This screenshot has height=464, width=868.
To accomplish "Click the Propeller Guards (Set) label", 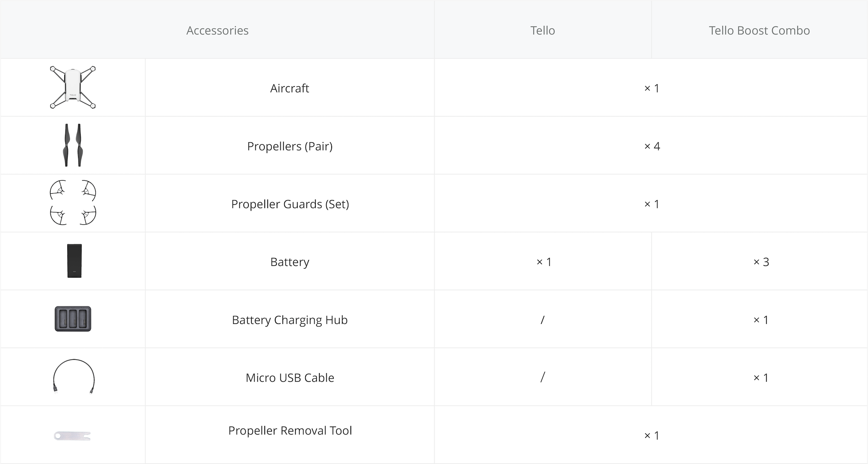I will (x=290, y=204).
